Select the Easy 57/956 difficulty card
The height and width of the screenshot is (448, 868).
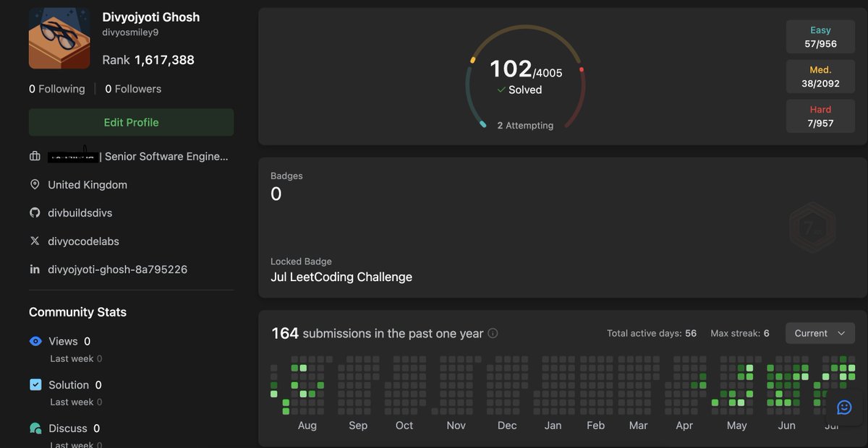[820, 37]
